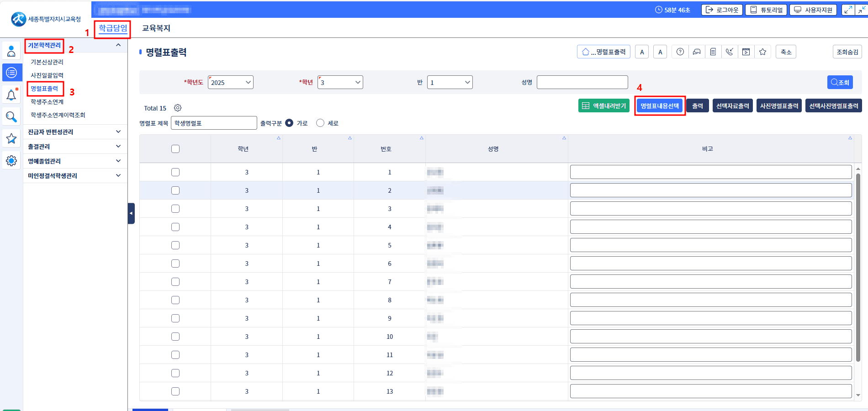Click the 선택사진명렬표출력 button
The image size is (868, 411).
834,106
